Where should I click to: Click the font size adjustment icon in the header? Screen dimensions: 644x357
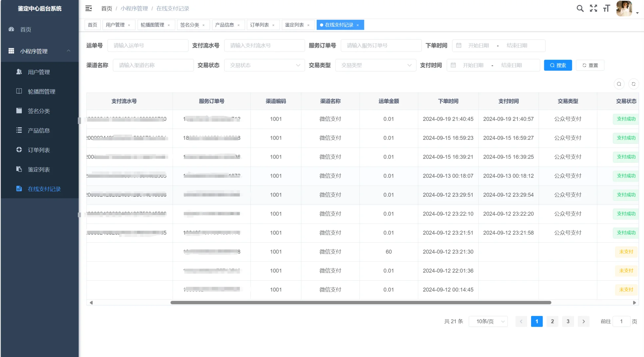[x=606, y=8]
